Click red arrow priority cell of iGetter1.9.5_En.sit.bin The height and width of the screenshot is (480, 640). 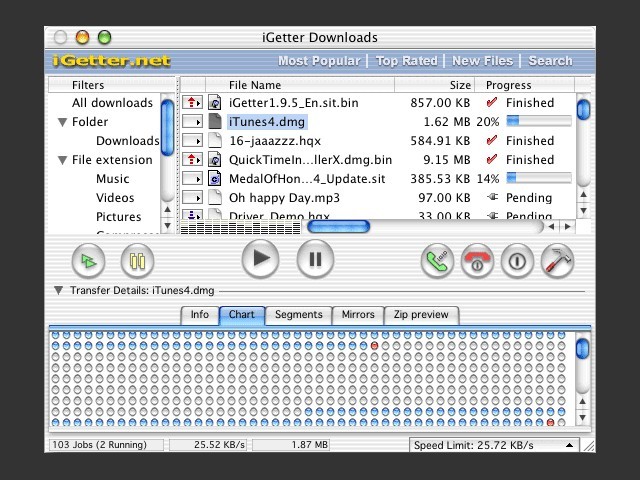[x=192, y=102]
